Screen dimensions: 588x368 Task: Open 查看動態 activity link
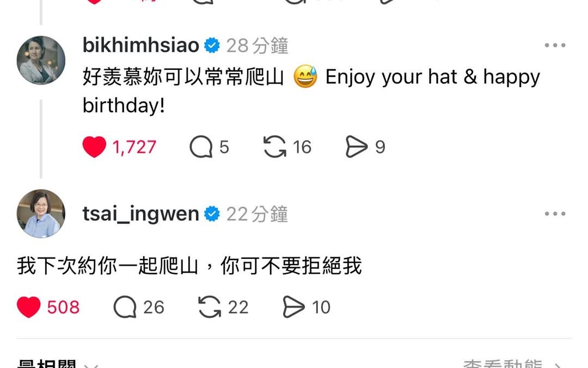pyautogui.click(x=512, y=364)
